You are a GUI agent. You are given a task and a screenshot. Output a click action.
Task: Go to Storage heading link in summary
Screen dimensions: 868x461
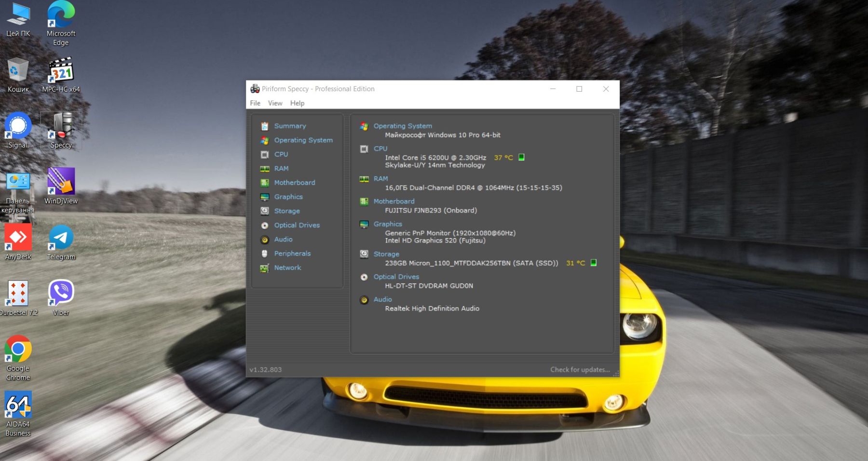pos(386,254)
